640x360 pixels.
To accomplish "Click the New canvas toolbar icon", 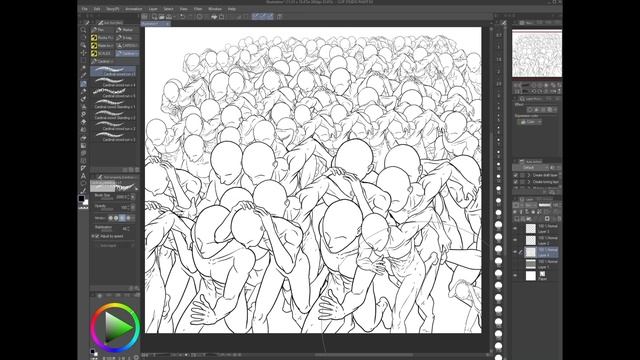I will click(x=154, y=17).
